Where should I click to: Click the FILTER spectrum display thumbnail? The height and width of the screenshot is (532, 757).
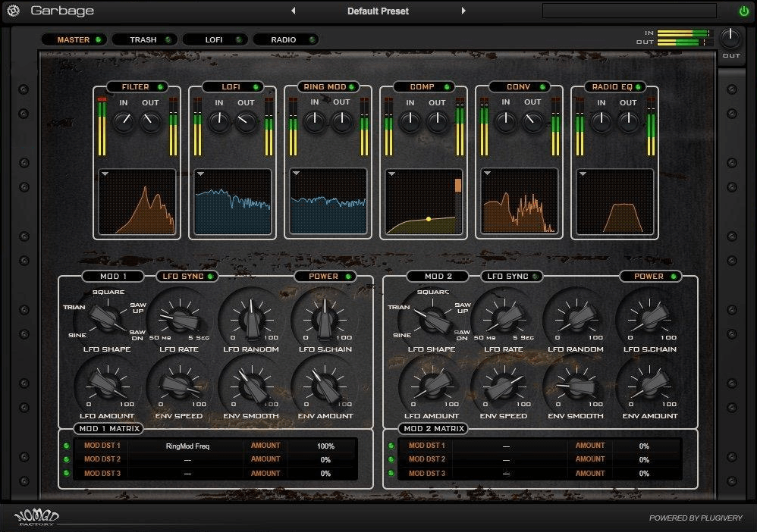pos(137,201)
